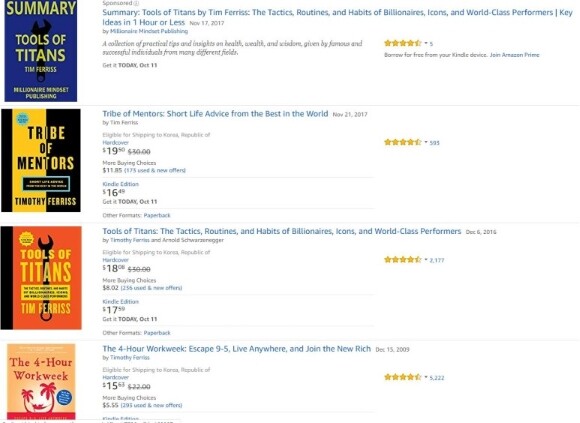Open The 4-Hour Workweek title link

[x=236, y=349]
